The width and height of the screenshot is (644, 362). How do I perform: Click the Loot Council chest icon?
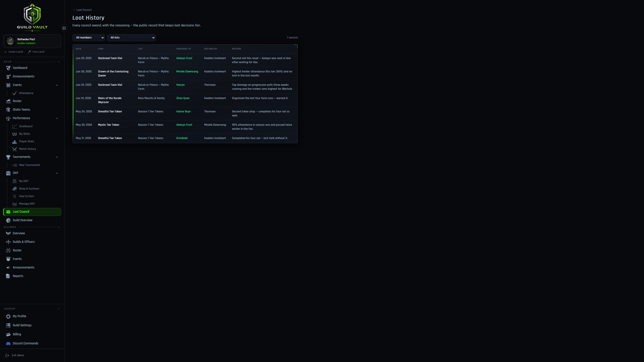(8, 212)
